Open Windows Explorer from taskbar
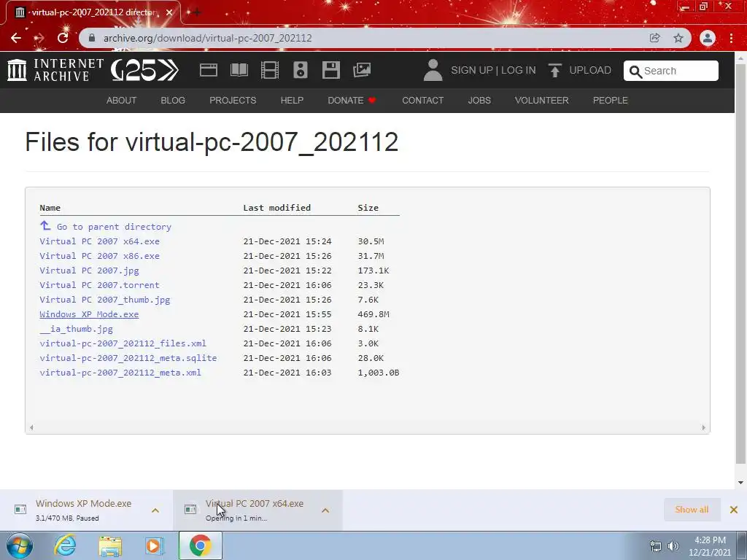 [110, 546]
